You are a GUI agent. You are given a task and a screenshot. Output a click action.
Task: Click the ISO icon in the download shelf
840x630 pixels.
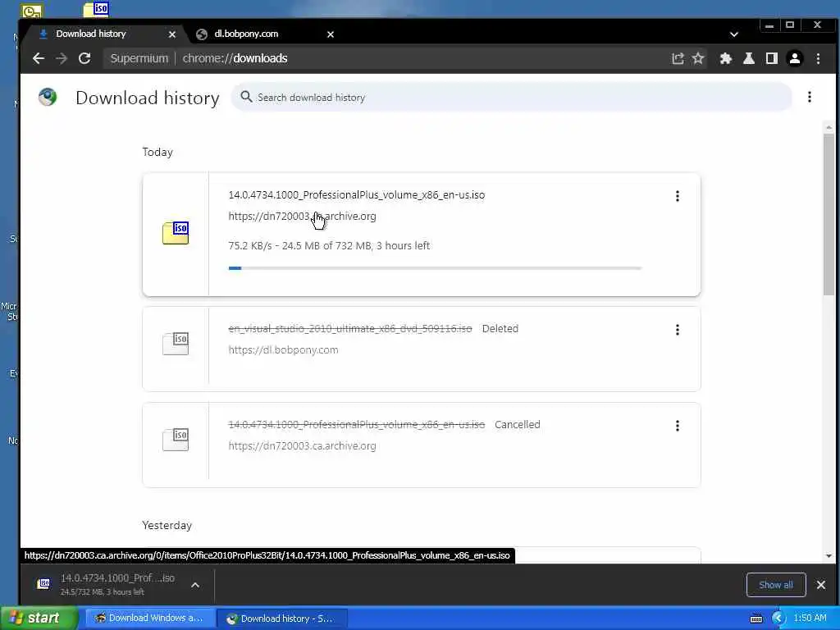click(x=44, y=583)
